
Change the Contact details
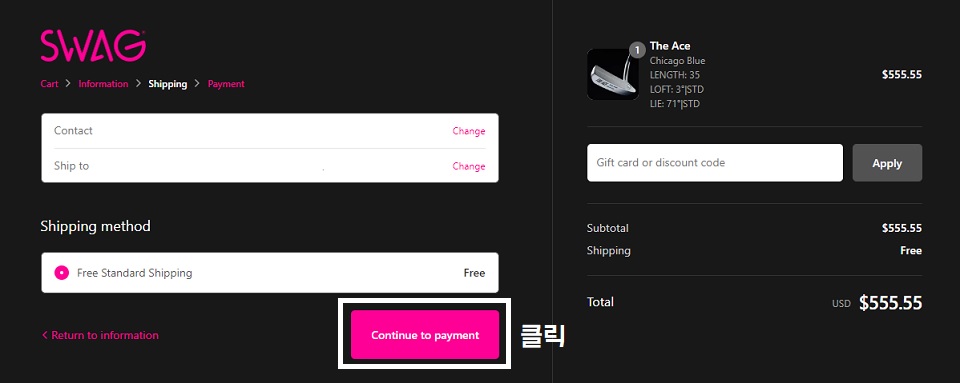tap(468, 131)
